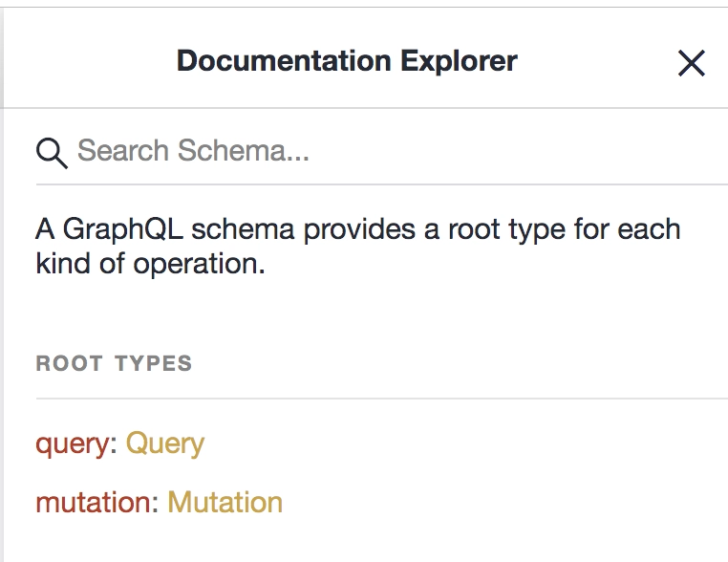Open the Query root type
The height and width of the screenshot is (562, 728).
coord(165,443)
